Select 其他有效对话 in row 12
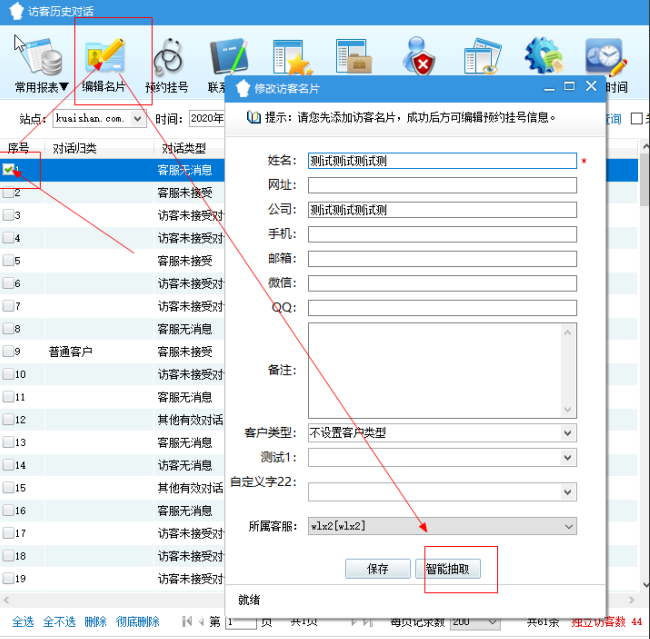 click(x=190, y=420)
